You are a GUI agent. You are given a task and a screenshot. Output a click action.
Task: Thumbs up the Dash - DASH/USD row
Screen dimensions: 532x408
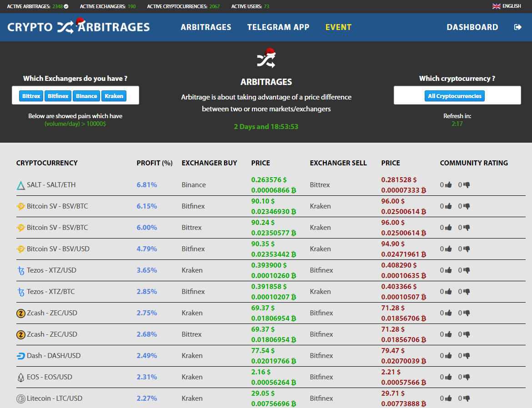pyautogui.click(x=448, y=356)
